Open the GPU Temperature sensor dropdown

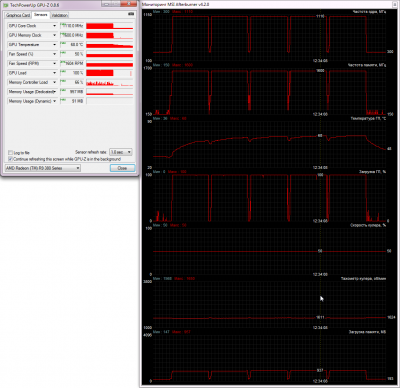pos(55,45)
